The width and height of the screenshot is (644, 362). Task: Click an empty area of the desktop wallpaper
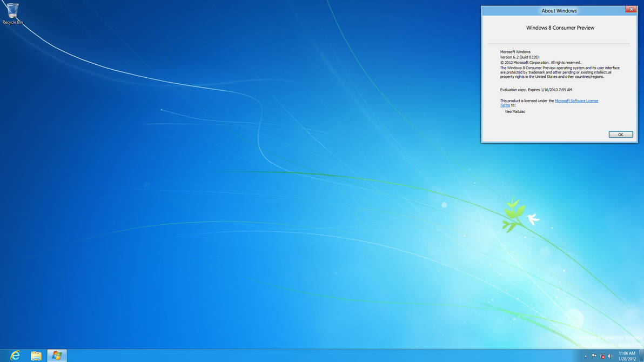click(x=243, y=216)
